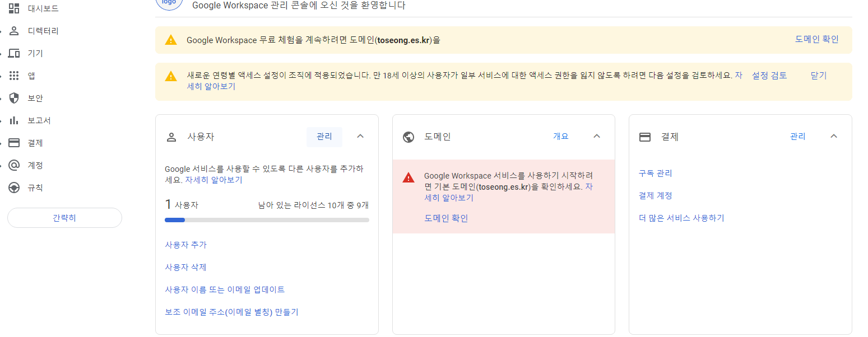The width and height of the screenshot is (868, 337).
Task: Open 앱 menu item
Action: 31,76
